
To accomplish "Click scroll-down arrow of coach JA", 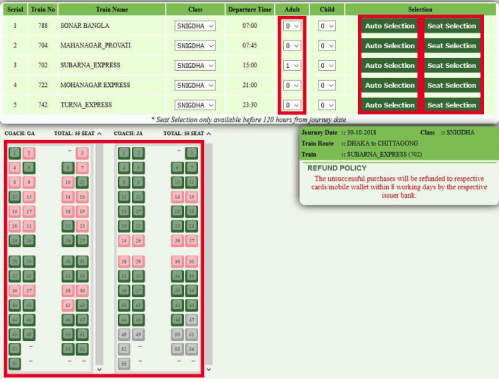I will (x=209, y=369).
